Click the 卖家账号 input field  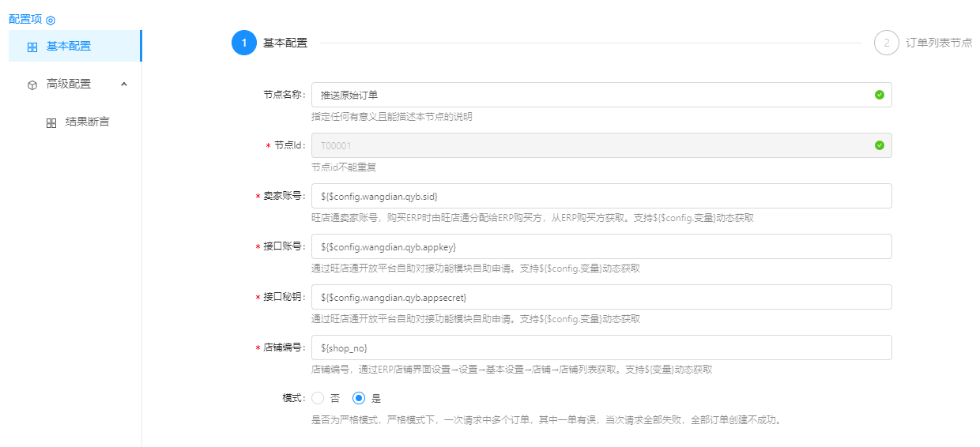point(601,196)
